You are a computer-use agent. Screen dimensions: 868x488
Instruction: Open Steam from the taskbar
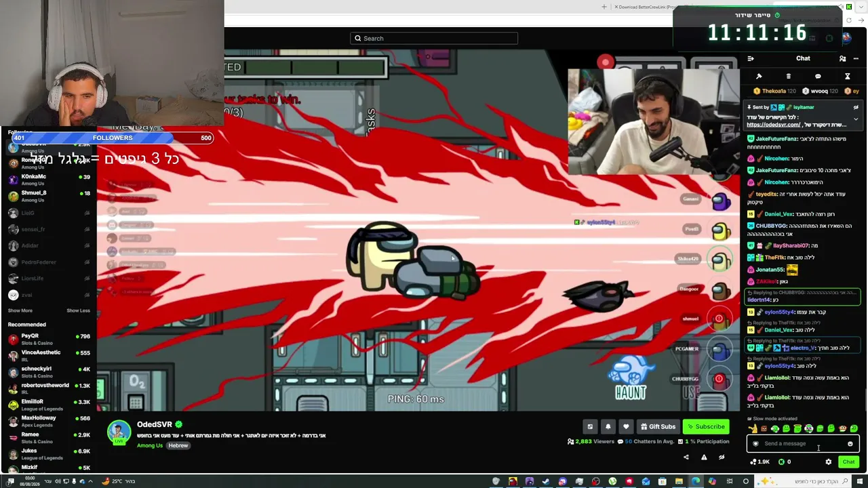546,481
